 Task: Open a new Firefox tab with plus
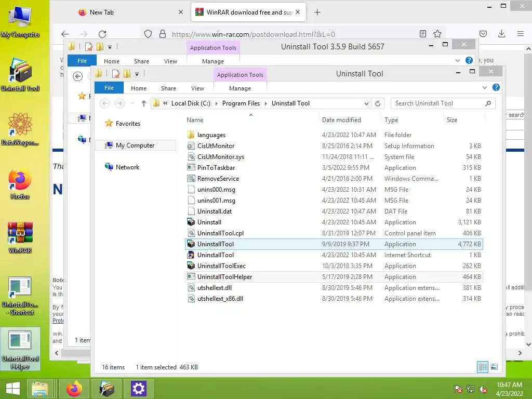point(317,12)
